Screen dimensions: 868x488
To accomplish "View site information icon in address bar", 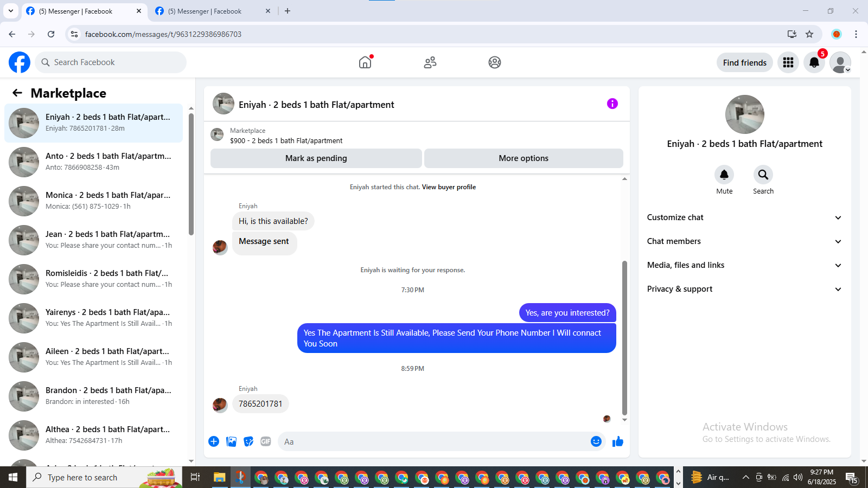I will tap(74, 34).
